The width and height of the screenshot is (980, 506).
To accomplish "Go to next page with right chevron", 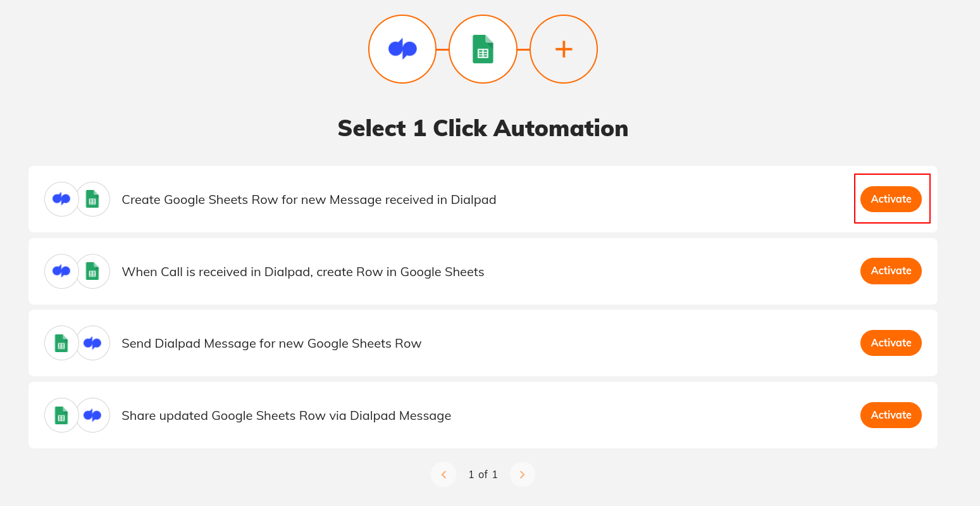I will click(x=522, y=474).
